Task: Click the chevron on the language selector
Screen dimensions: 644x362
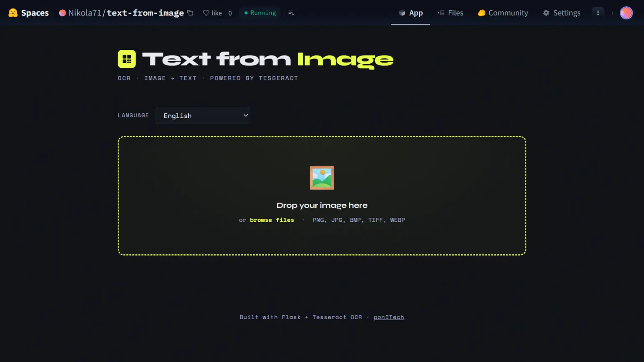Action: [245, 115]
